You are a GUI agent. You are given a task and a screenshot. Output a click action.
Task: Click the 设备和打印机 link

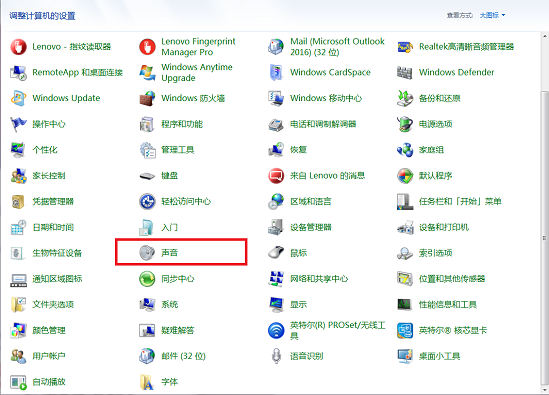[444, 227]
